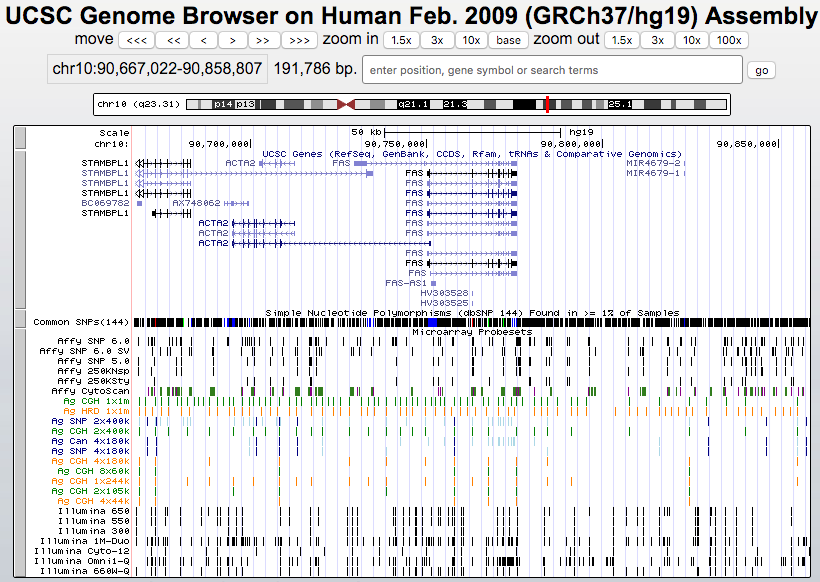Click the "<<<" move far left button
Image resolution: width=820 pixels, height=582 pixels.
pyautogui.click(x=136, y=40)
